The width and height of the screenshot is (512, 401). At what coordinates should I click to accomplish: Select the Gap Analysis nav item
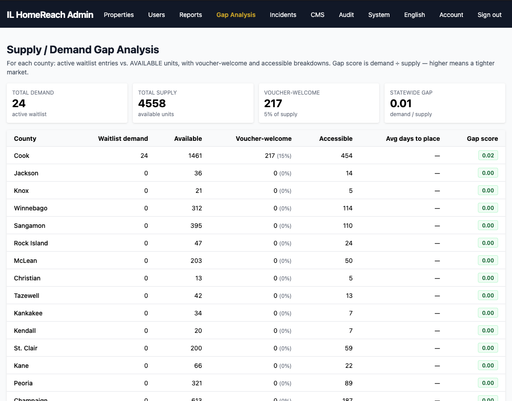click(x=236, y=15)
